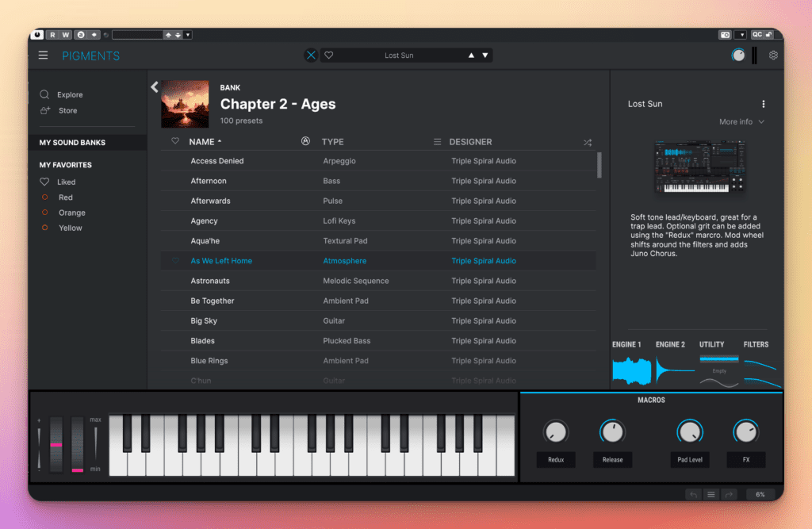This screenshot has height=529, width=812.
Task: Click the Lost Sun preset name field
Action: (x=399, y=56)
